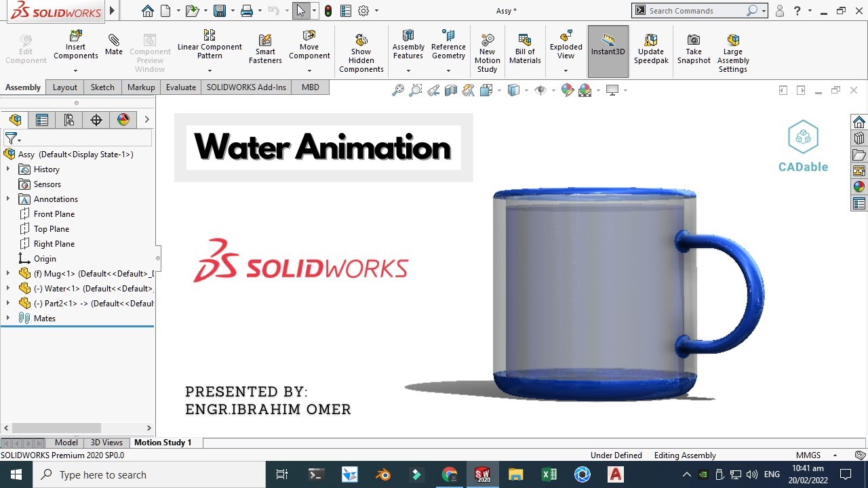
Task: Show more manager tabs chevron
Action: point(146,120)
